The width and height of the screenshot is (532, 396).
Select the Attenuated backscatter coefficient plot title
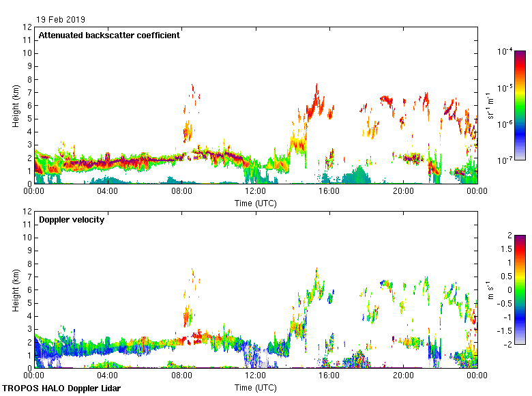pos(109,36)
